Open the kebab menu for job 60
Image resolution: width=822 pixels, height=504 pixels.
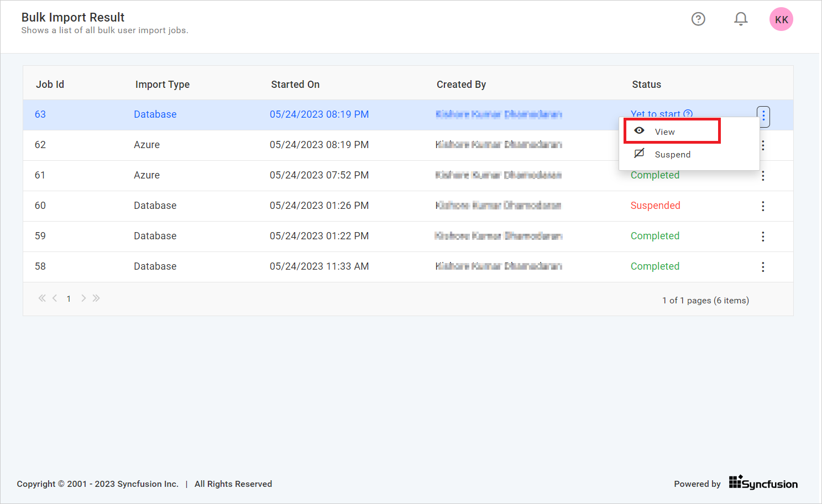(763, 206)
